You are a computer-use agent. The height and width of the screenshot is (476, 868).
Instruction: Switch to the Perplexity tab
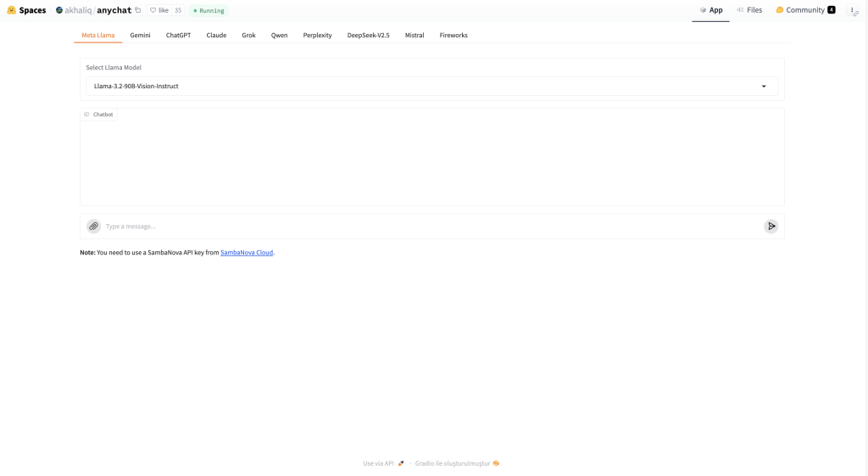317,35
